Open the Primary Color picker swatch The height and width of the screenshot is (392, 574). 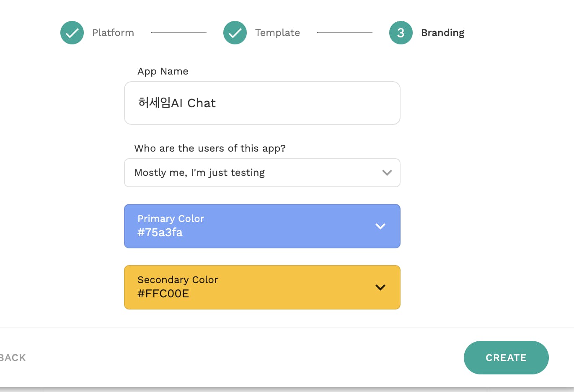(x=262, y=226)
